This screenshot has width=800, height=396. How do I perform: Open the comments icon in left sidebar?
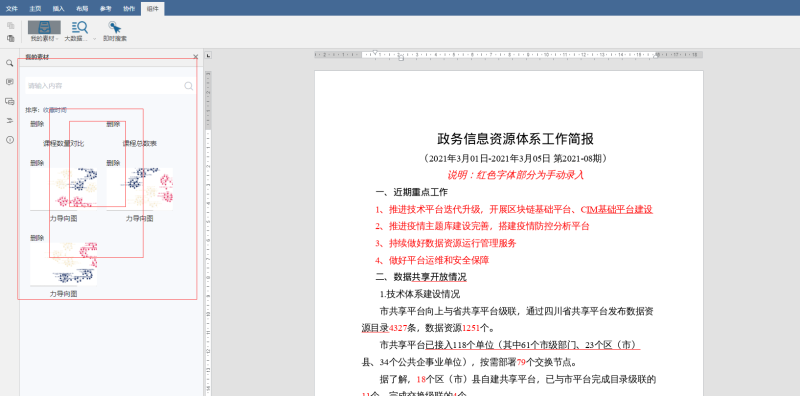[10, 82]
